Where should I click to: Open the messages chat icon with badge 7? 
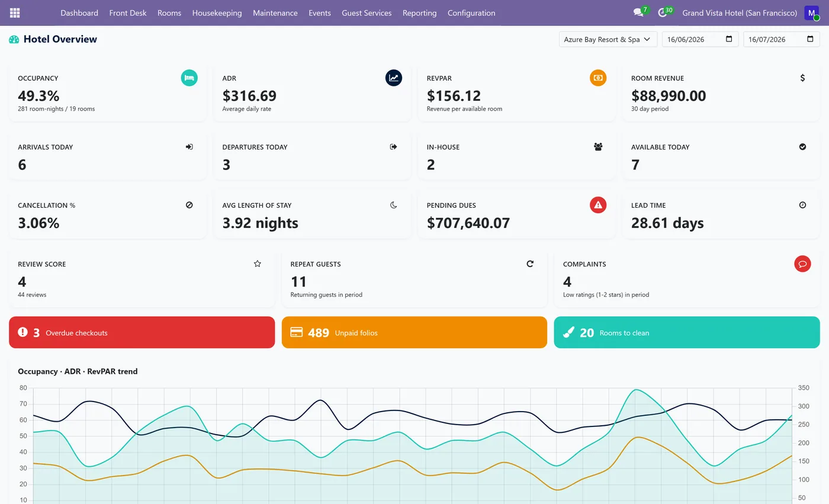[638, 12]
